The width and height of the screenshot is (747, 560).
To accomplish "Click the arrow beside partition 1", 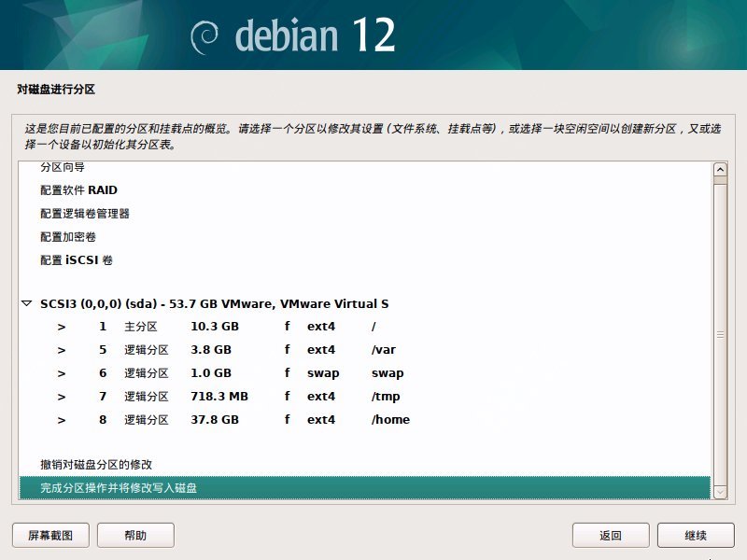I will click(62, 327).
